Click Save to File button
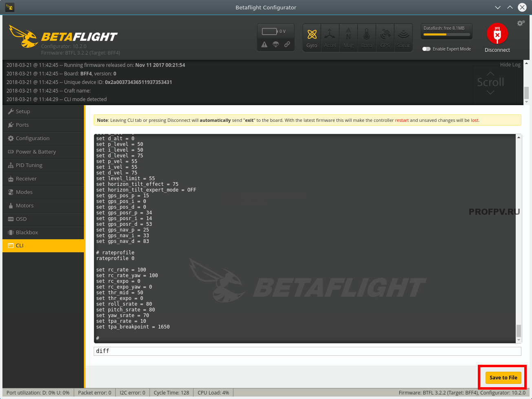Screen dimensions: 532x399 click(503, 378)
